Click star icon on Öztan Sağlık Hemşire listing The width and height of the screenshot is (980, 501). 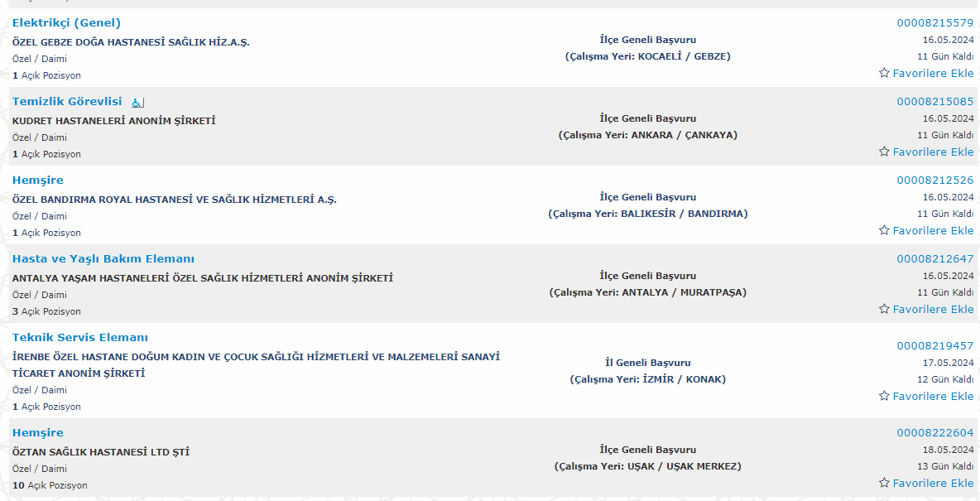[x=884, y=483]
